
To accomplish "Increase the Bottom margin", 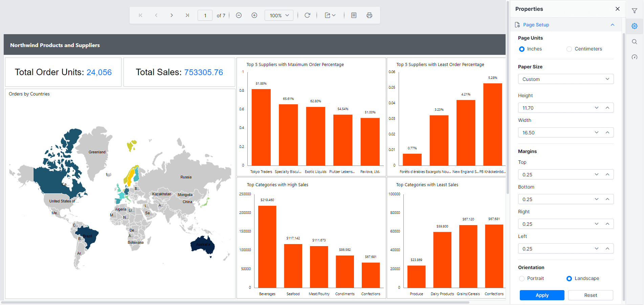I will tap(607, 199).
